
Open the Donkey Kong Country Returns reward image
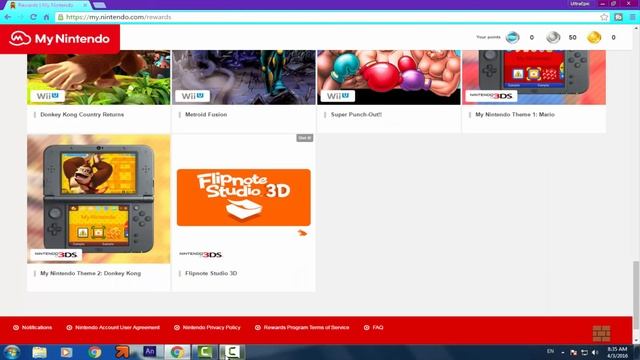(99, 78)
